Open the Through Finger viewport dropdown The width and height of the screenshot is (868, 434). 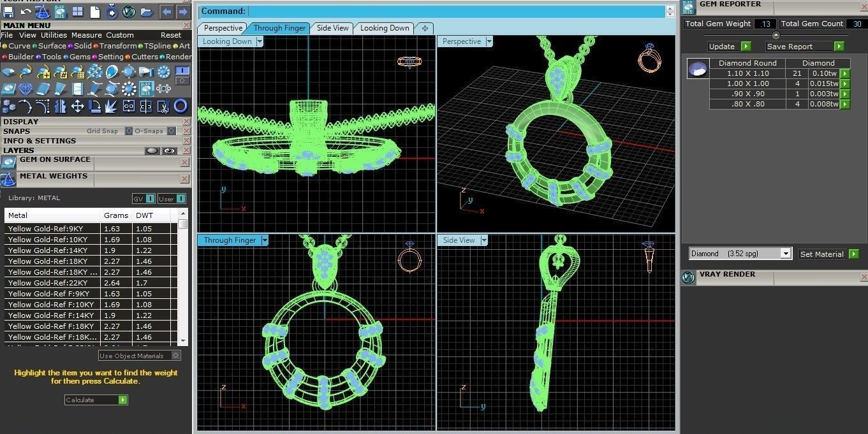265,240
